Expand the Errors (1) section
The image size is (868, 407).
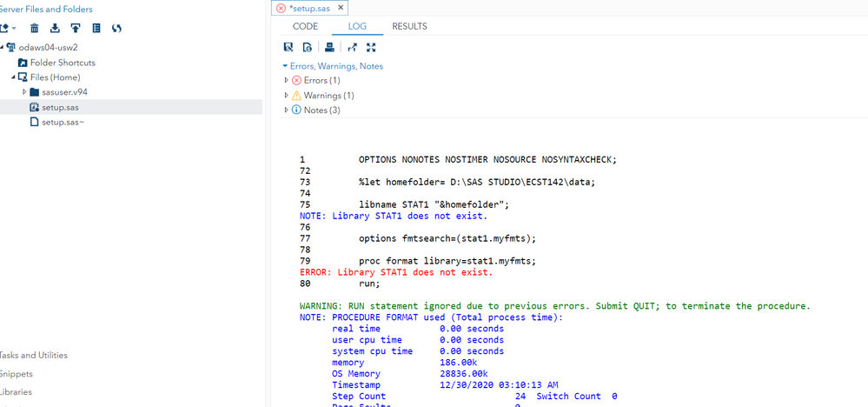pos(287,80)
